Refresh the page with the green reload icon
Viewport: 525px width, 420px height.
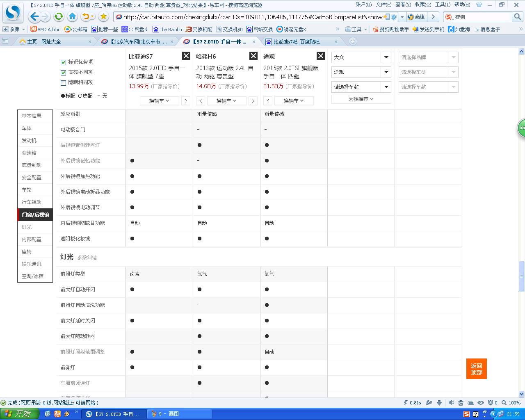[x=59, y=17]
